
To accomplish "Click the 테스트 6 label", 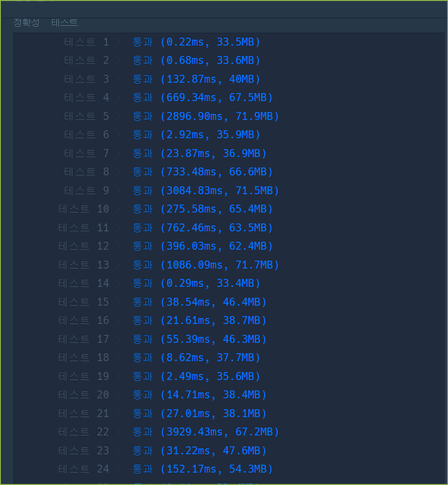I will tap(87, 135).
